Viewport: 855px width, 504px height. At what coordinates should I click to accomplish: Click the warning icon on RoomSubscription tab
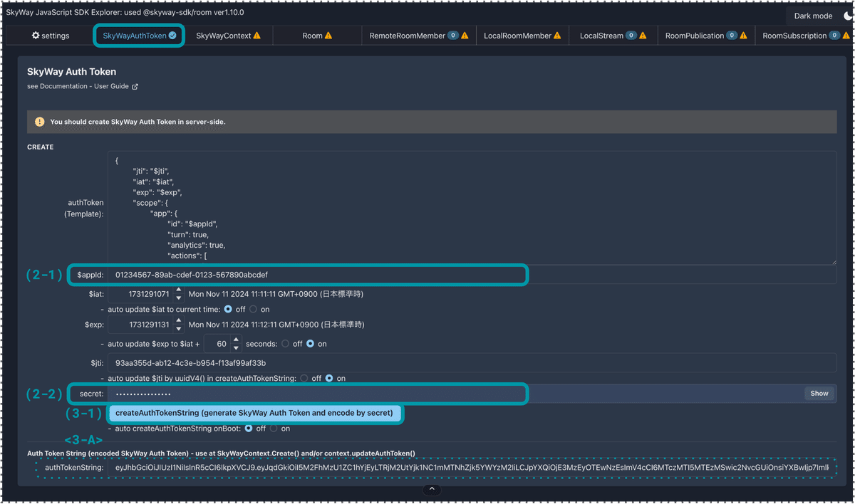847,35
